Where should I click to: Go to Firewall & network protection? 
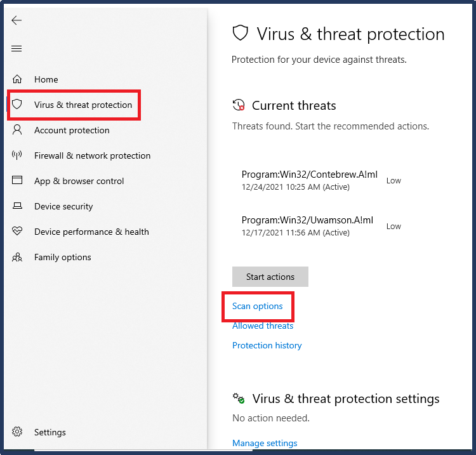pos(92,155)
